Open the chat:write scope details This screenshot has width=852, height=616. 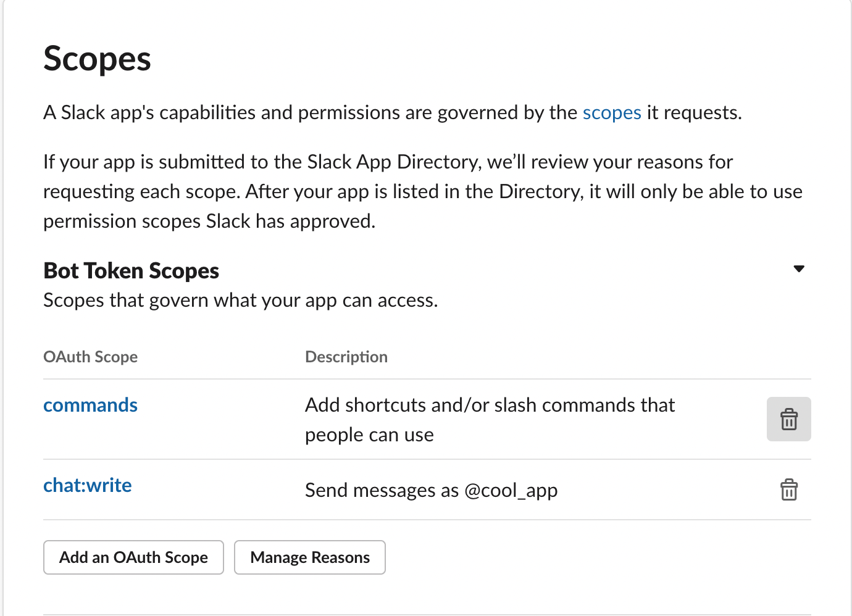[87, 485]
